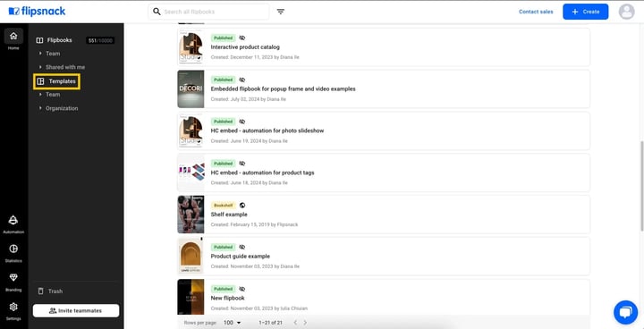644x329 pixels.
Task: Open the Shelf example title
Action: pyautogui.click(x=229, y=215)
